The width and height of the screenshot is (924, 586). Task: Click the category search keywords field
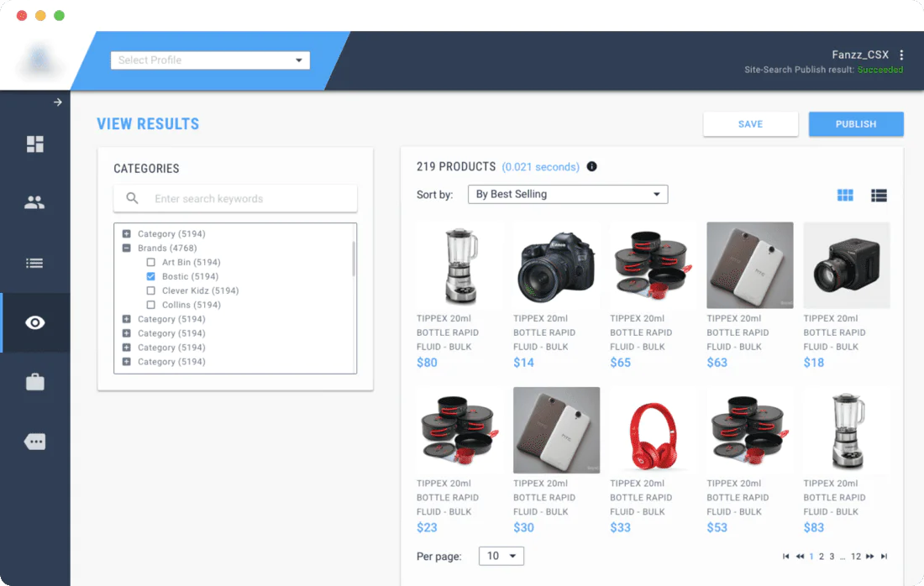(235, 198)
